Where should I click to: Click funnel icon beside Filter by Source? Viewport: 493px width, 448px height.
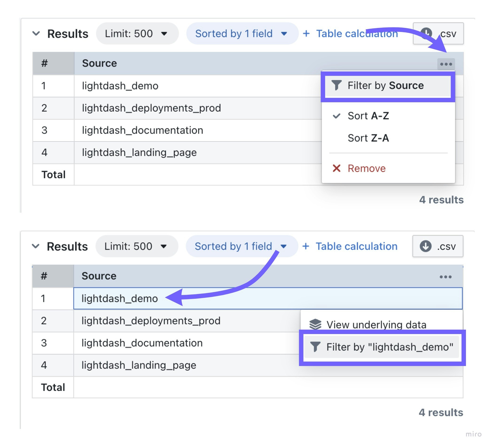coord(336,85)
